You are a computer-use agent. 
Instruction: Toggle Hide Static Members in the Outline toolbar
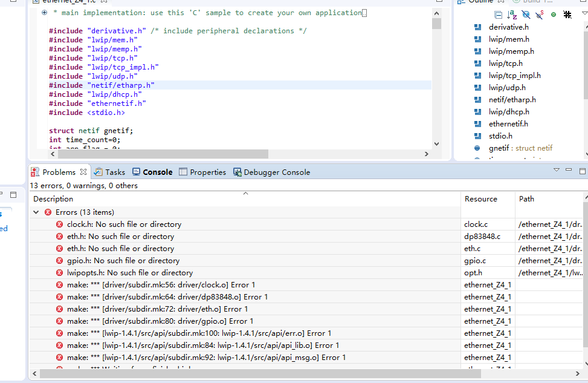(x=540, y=15)
